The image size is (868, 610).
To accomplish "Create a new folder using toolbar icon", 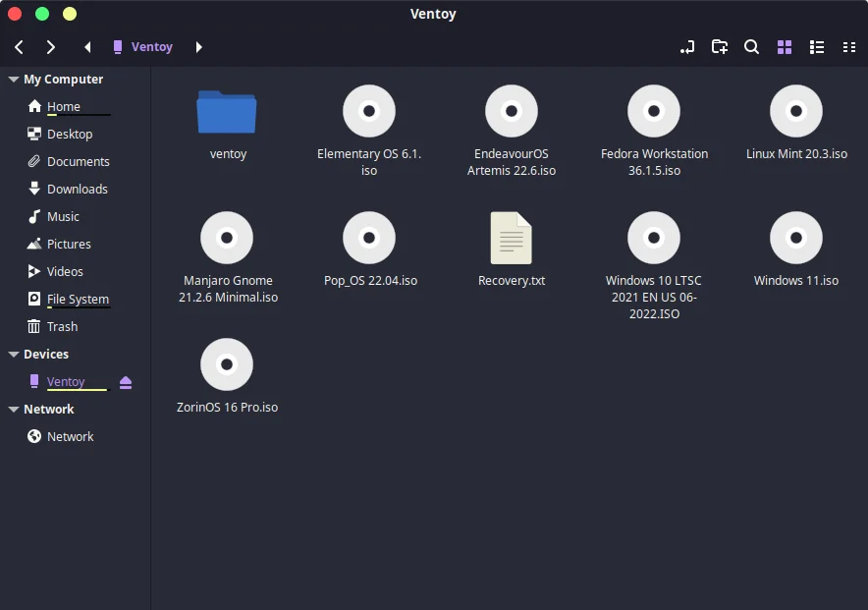I will pyautogui.click(x=719, y=47).
